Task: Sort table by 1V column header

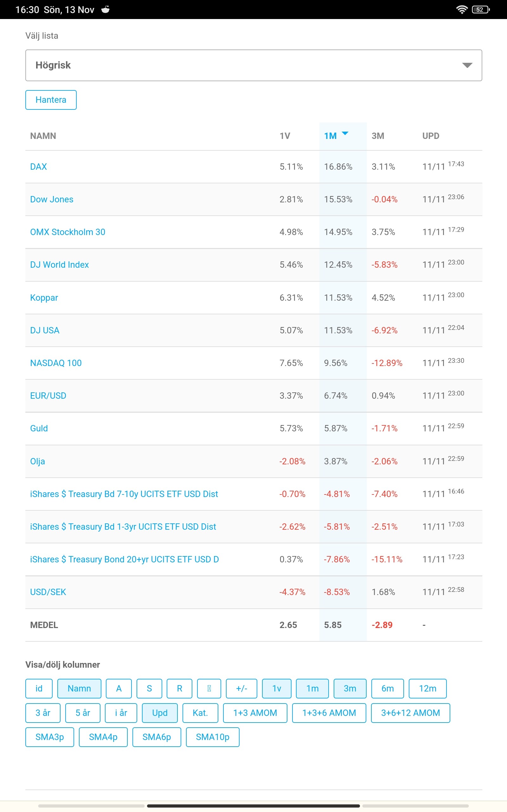Action: tap(285, 136)
